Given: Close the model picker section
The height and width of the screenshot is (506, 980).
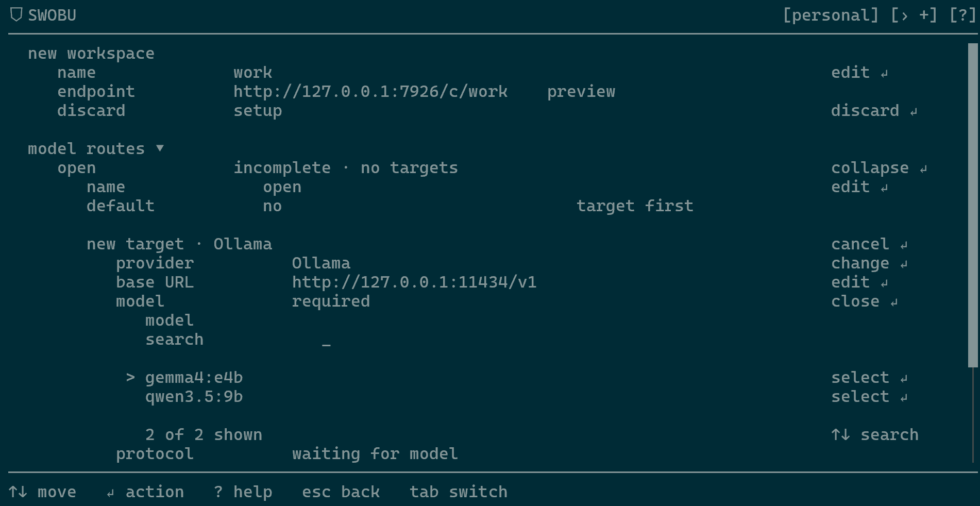Looking at the screenshot, I should tap(864, 301).
